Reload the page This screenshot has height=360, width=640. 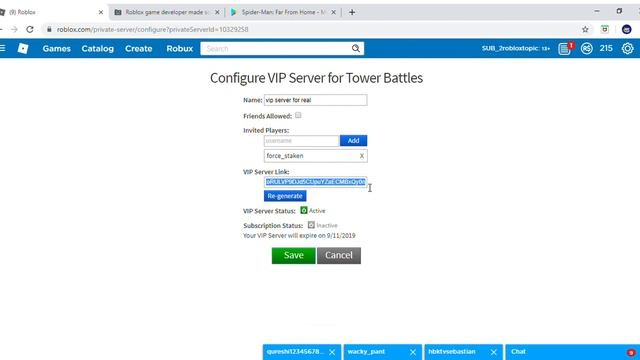(30, 29)
